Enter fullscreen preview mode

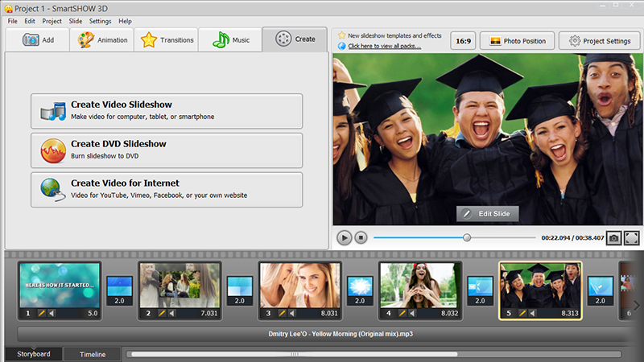632,238
